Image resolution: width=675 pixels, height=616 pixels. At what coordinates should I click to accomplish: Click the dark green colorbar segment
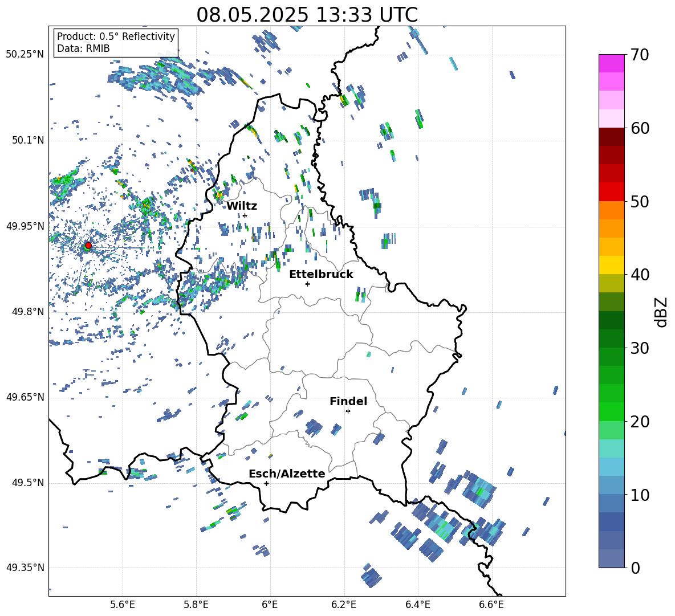[611, 320]
